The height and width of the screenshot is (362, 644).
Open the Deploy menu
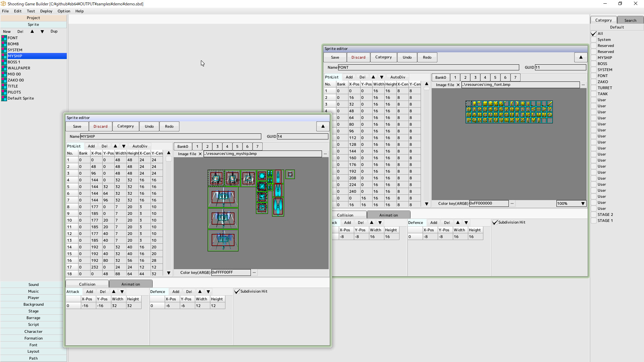46,11
